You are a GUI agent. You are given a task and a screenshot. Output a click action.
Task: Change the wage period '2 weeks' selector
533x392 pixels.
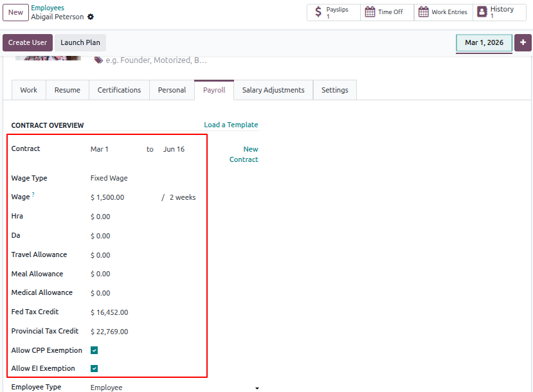coord(183,197)
